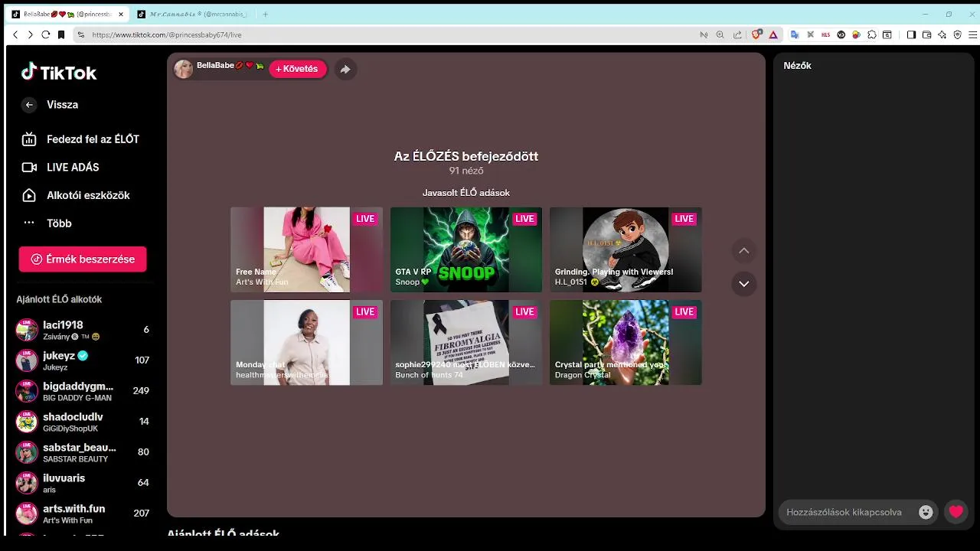Open Free Name live by Art's With Fun
Screen dimensions: 980x551
click(306, 249)
